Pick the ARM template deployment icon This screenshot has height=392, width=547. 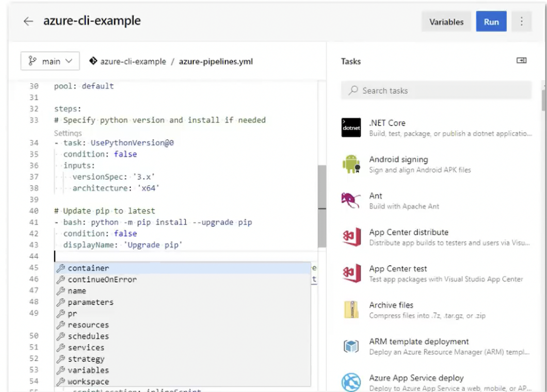(x=351, y=346)
